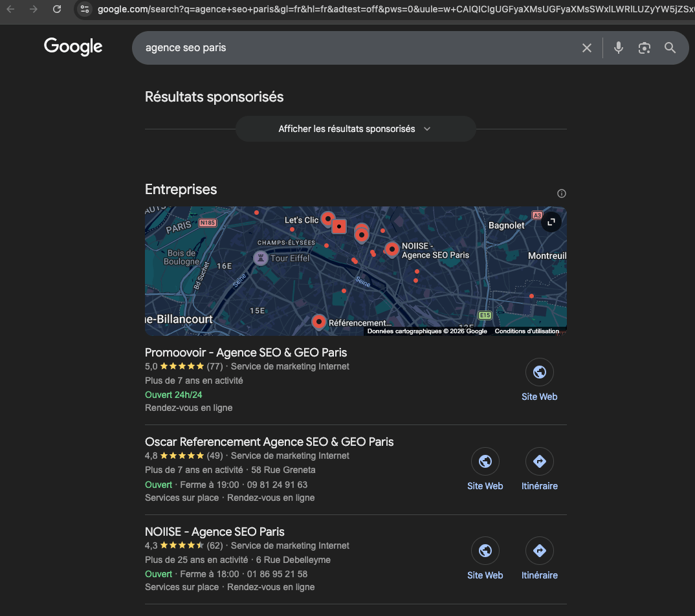
Task: Click Bois de Boulogne label on map
Action: pyautogui.click(x=181, y=258)
